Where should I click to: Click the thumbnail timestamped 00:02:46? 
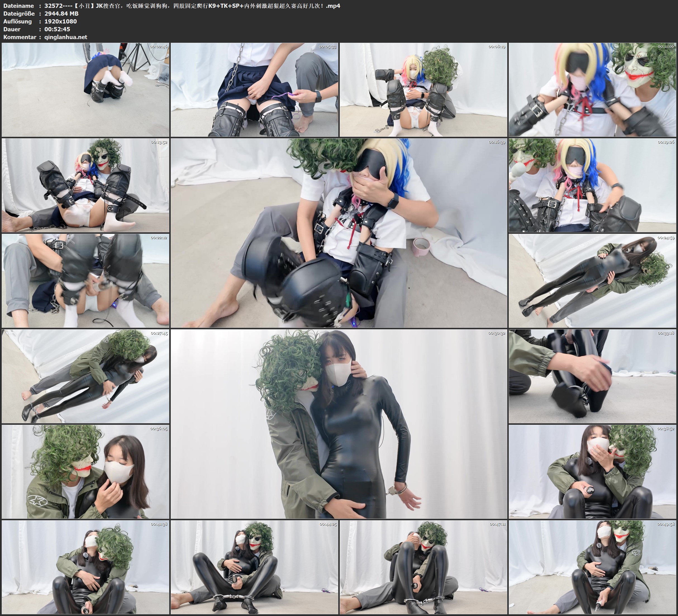(x=85, y=89)
